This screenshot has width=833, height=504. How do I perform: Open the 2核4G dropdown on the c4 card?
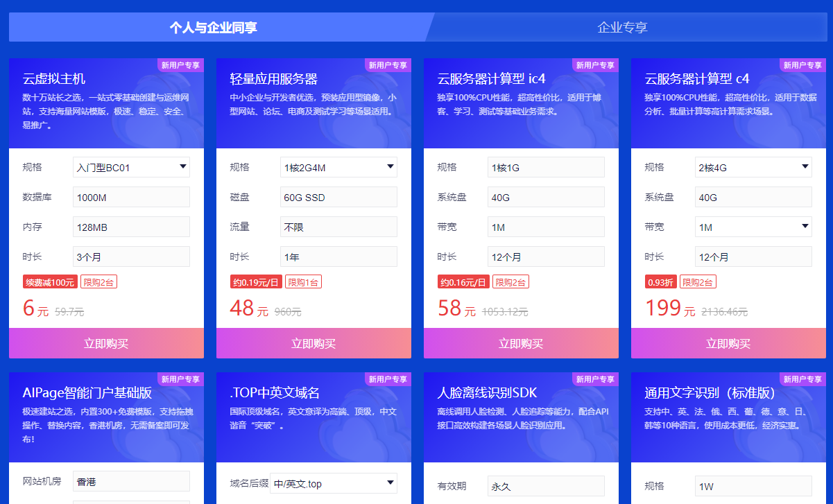click(753, 167)
